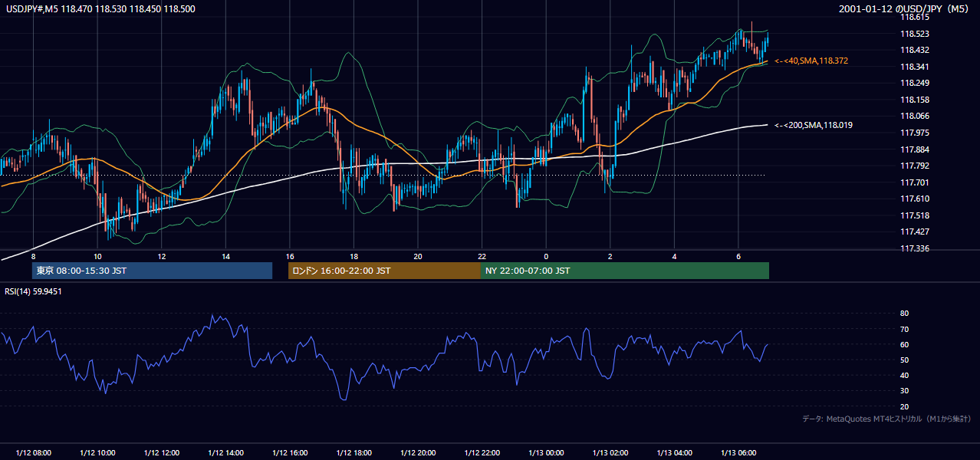Click the 117.701 price axis label
This screenshot has width=980, height=460.
coord(914,182)
